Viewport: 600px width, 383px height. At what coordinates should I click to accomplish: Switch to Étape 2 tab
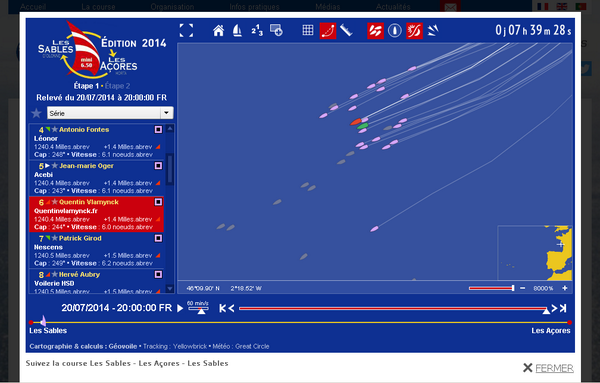tap(117, 86)
